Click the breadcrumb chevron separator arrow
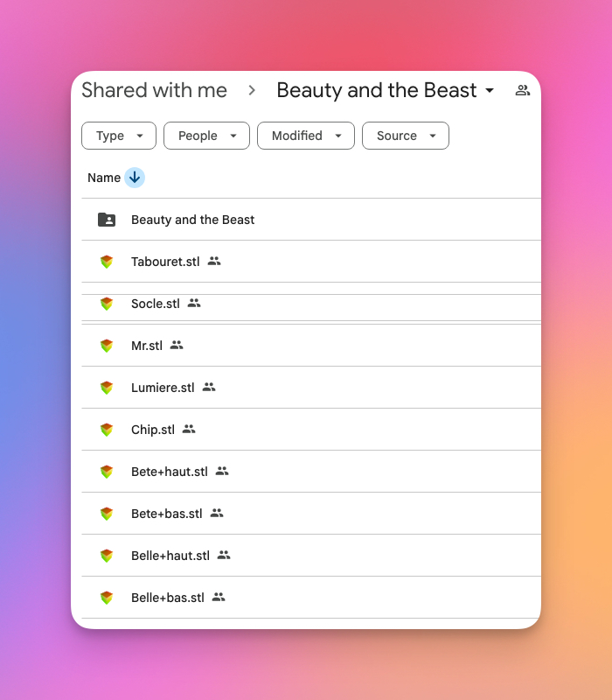This screenshot has height=700, width=612. 252,91
